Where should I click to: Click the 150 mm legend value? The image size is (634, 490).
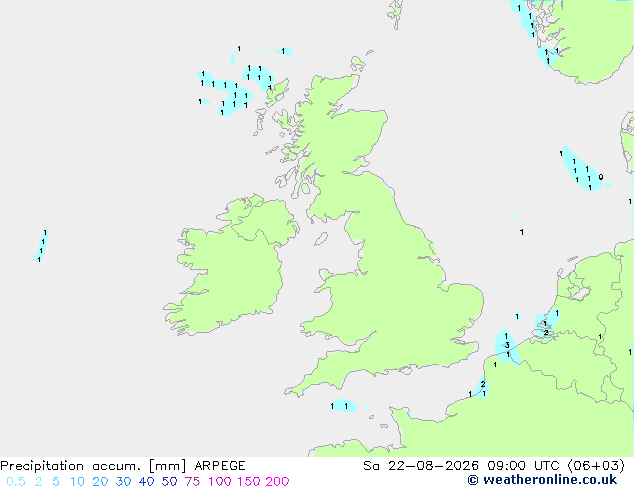tap(249, 482)
